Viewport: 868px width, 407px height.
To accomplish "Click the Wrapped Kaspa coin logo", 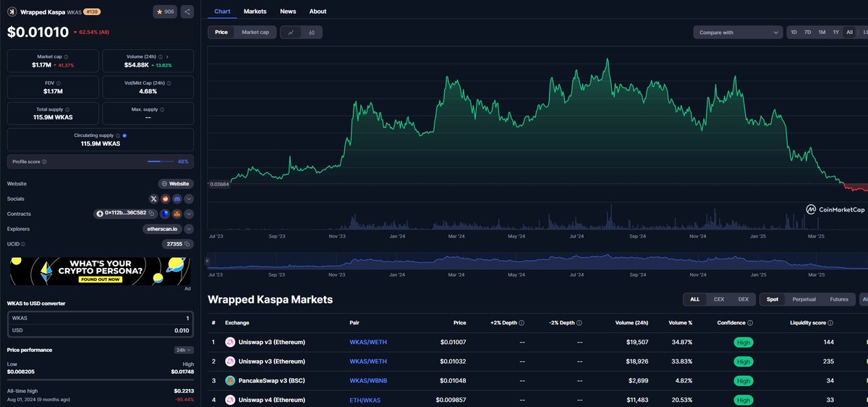I will [12, 12].
